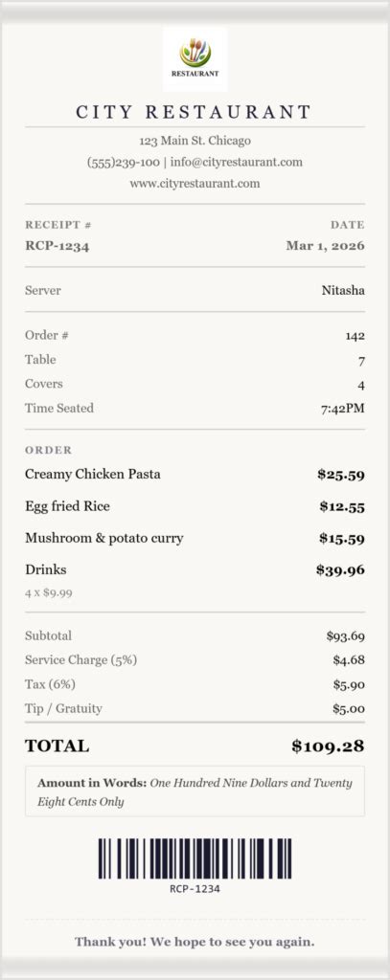This screenshot has height=980, width=390.
Task: Select the Service Charge (5%) line
Action: [x=195, y=660]
